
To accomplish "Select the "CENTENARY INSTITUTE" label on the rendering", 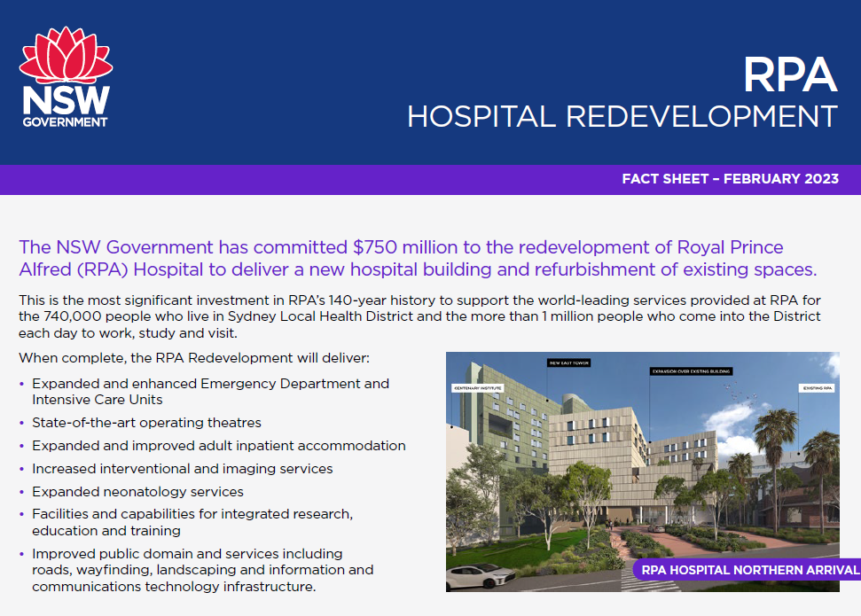I will point(477,388).
